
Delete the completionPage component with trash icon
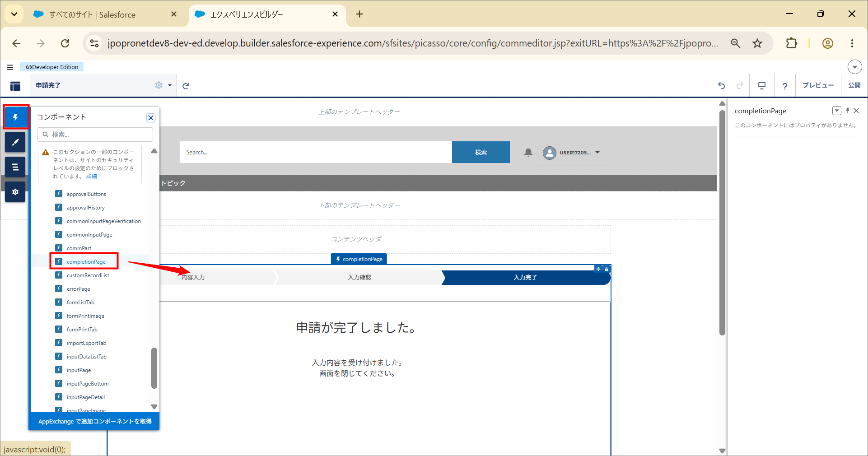pyautogui.click(x=607, y=269)
